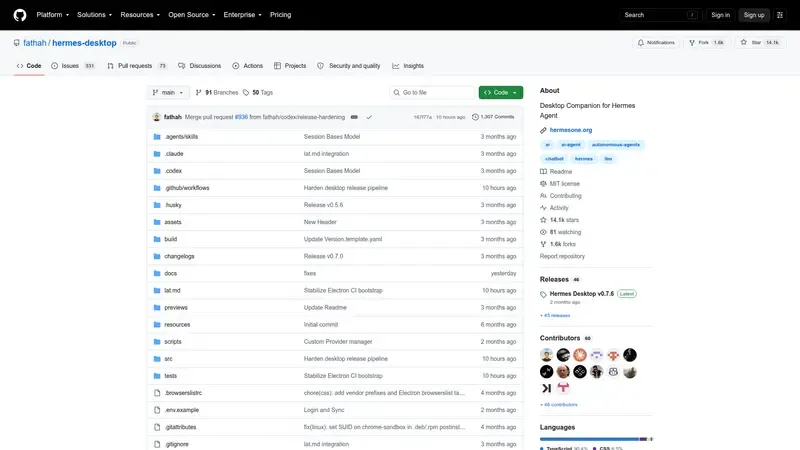Open the 'Harden desktop release pipeline' commit for src

pyautogui.click(x=345, y=359)
